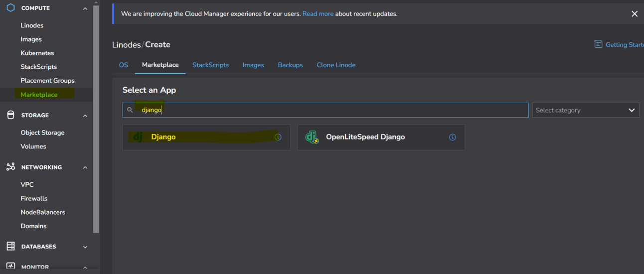Open info for OpenLiteSpeed Django

[x=453, y=137]
